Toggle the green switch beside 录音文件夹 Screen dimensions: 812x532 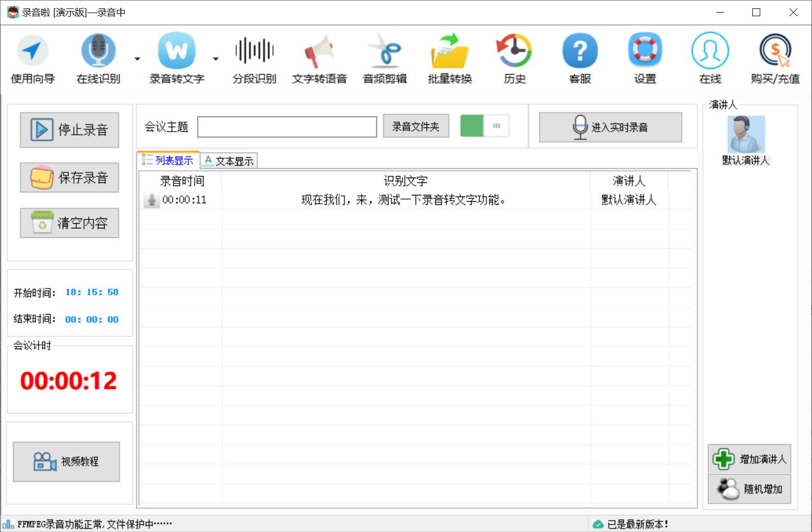point(485,126)
